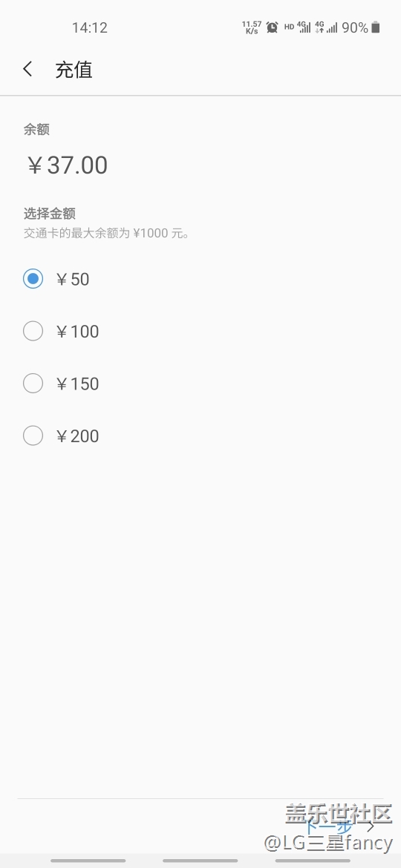The height and width of the screenshot is (868, 401).
Task: Tap the network speed K/s indicator
Action: click(252, 27)
